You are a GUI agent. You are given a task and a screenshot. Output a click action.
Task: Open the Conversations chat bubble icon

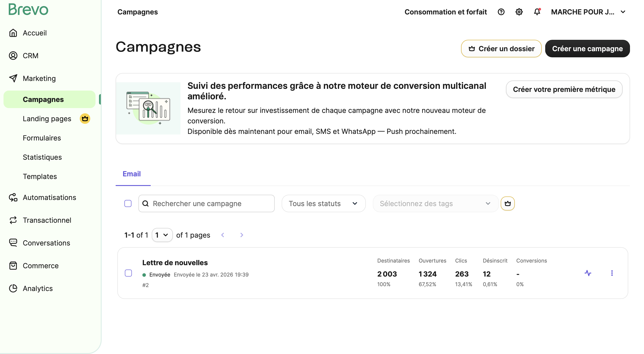[13, 242]
